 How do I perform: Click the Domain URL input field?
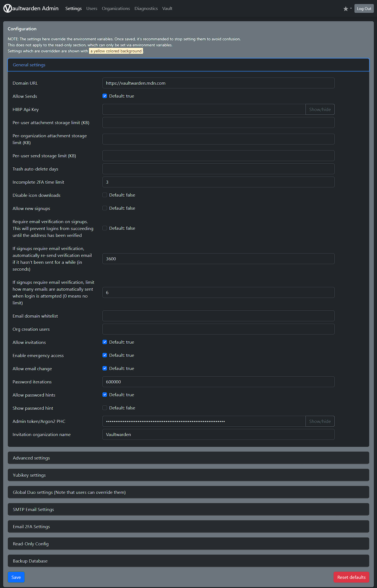coord(218,83)
